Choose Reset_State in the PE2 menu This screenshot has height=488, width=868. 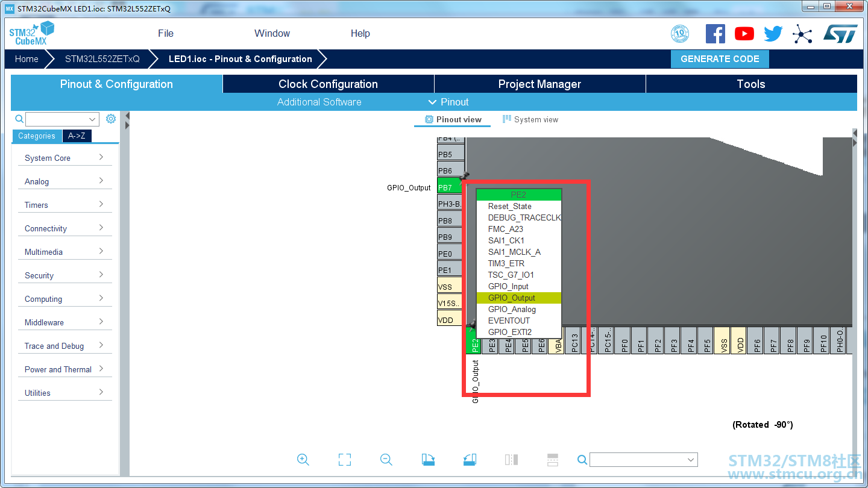[x=519, y=206]
